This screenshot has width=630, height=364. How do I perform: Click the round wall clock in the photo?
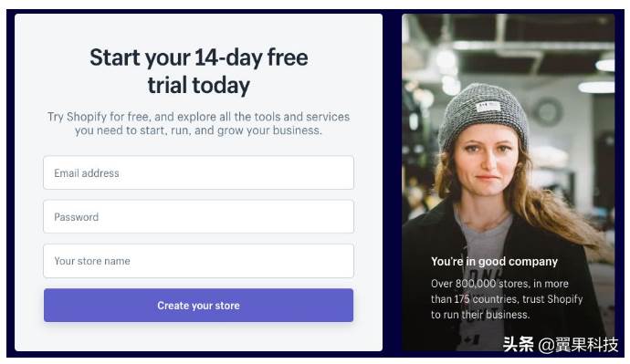547,111
